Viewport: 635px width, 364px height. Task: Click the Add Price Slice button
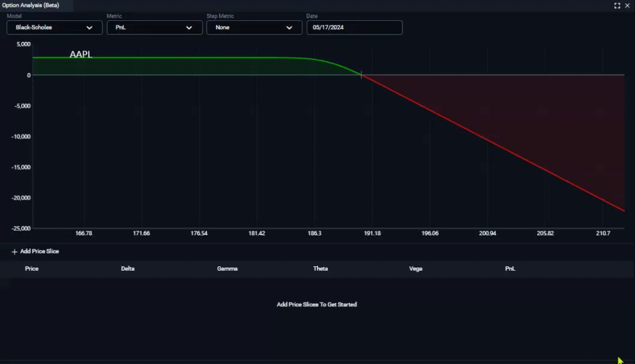35,252
